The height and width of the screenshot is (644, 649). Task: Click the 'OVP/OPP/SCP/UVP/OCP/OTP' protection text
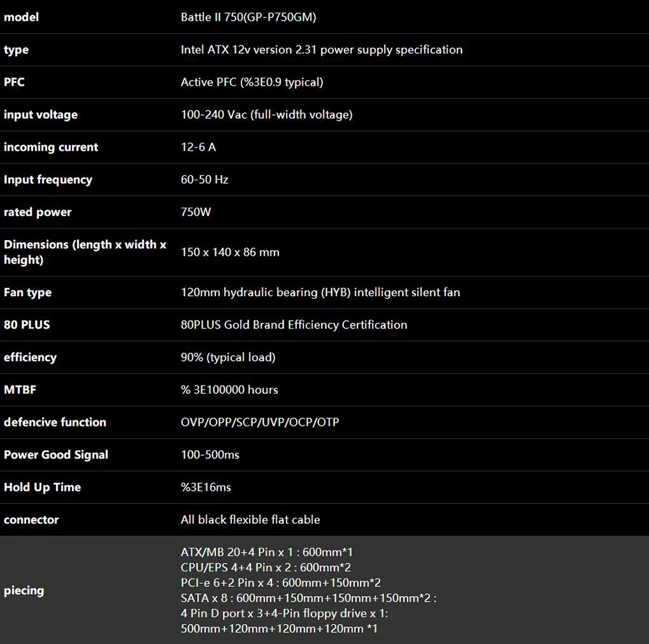point(260,422)
